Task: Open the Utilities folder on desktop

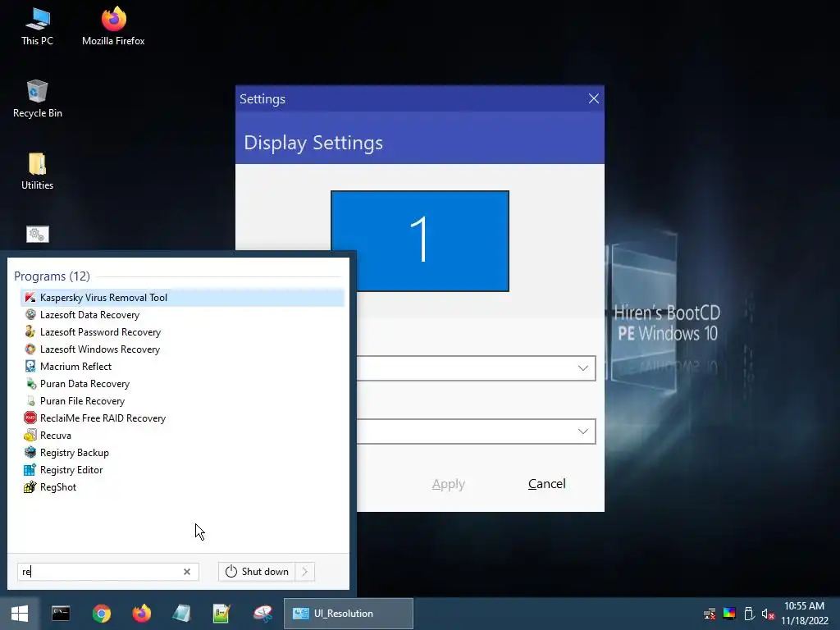Action: (x=38, y=171)
